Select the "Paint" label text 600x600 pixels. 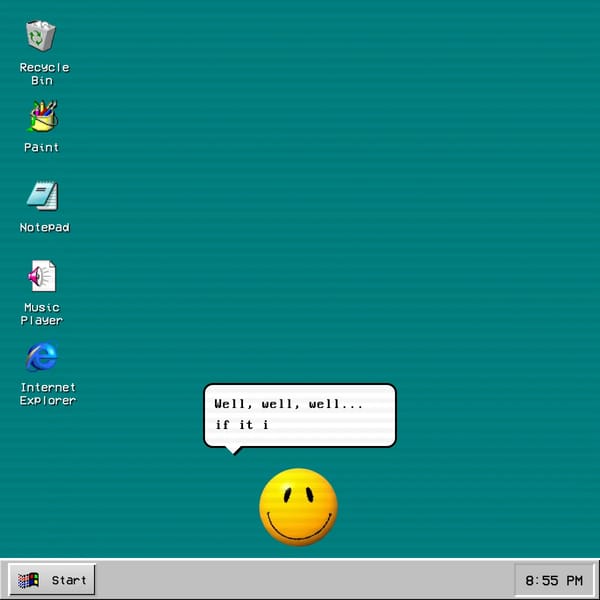[42, 147]
